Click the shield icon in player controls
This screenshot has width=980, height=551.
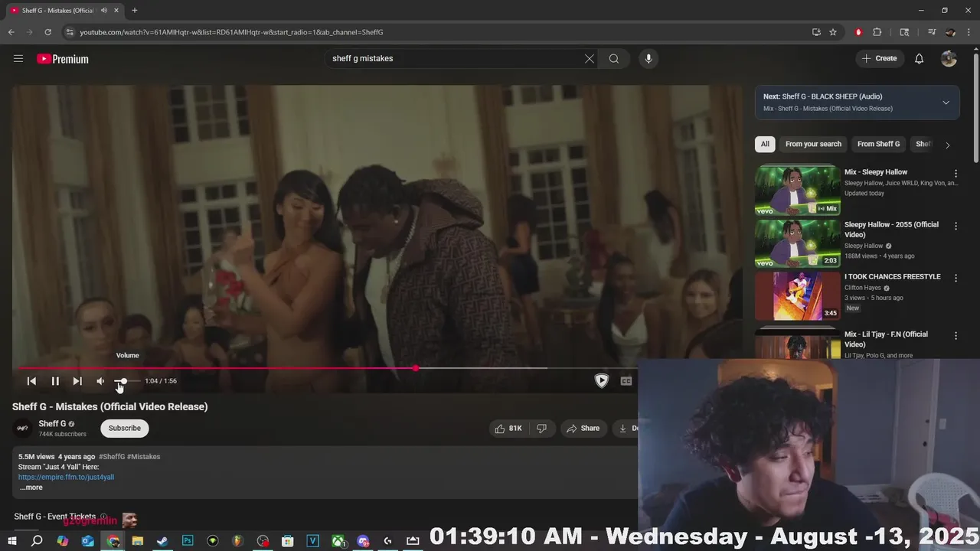coord(602,380)
